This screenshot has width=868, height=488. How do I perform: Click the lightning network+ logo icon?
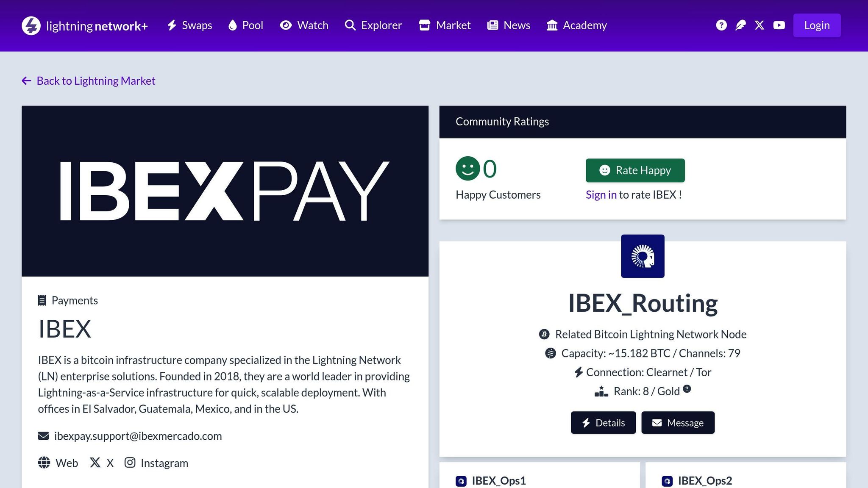tap(31, 25)
